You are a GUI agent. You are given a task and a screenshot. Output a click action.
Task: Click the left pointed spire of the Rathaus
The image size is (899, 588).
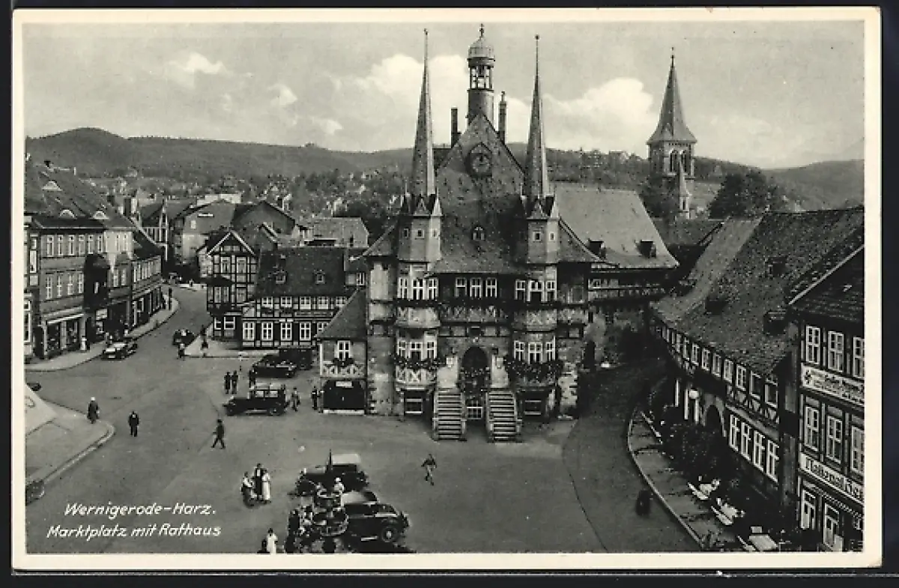423,135
